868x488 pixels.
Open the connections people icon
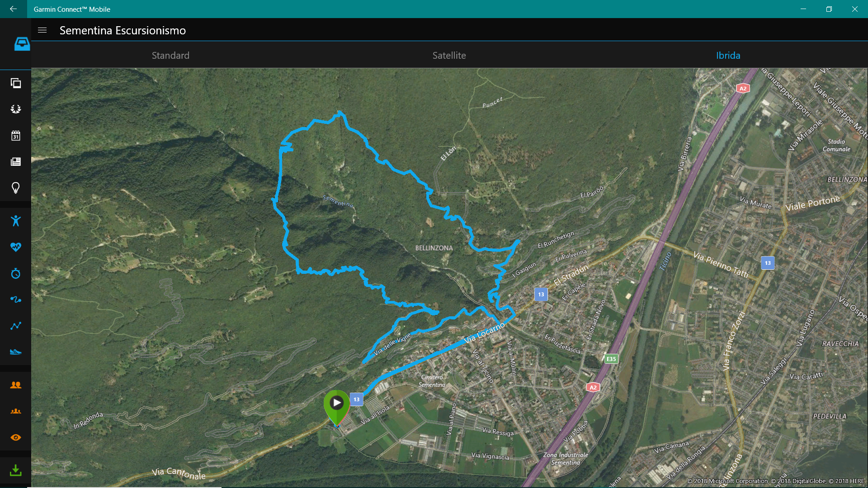(x=16, y=385)
